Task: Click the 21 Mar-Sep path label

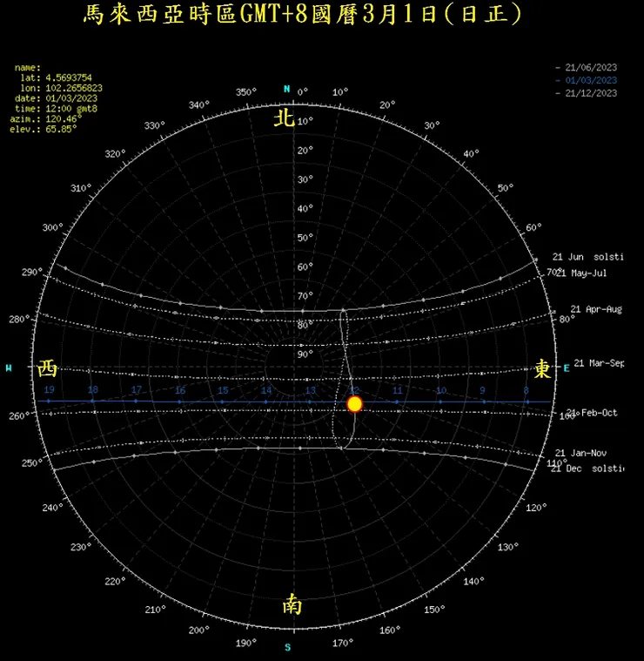Action: (599, 363)
